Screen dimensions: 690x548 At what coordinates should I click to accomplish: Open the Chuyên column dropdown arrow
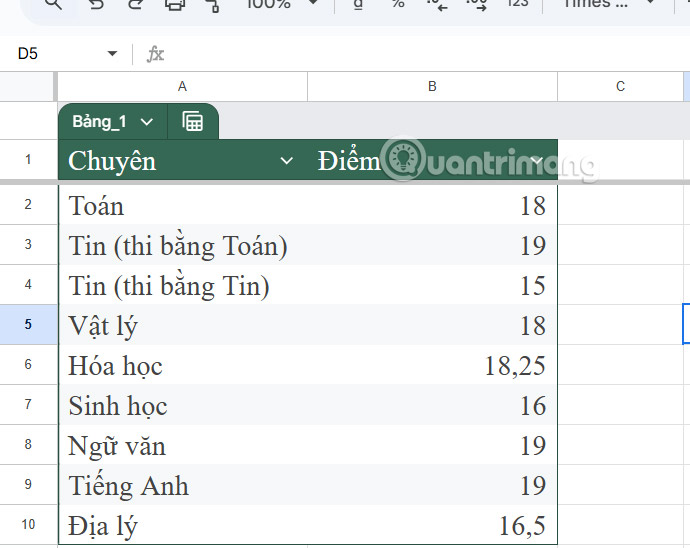pos(286,161)
